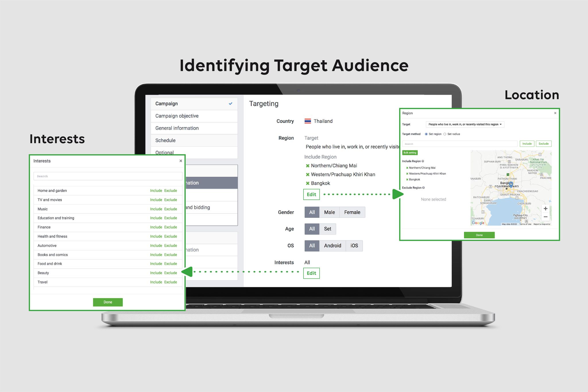This screenshot has width=588, height=392.
Task: Open Schedule in sidebar
Action: (194, 140)
